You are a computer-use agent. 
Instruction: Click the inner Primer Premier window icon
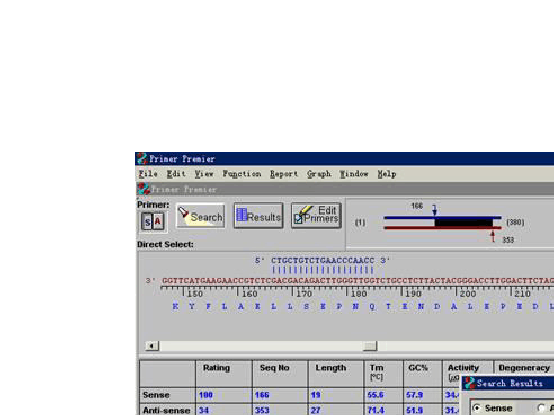click(x=143, y=189)
